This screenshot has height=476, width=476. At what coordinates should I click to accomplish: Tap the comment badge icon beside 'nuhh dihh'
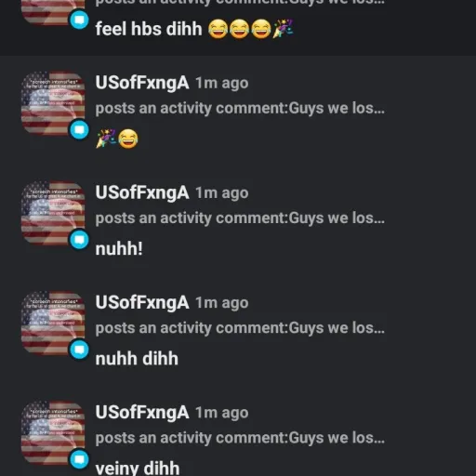[79, 350]
